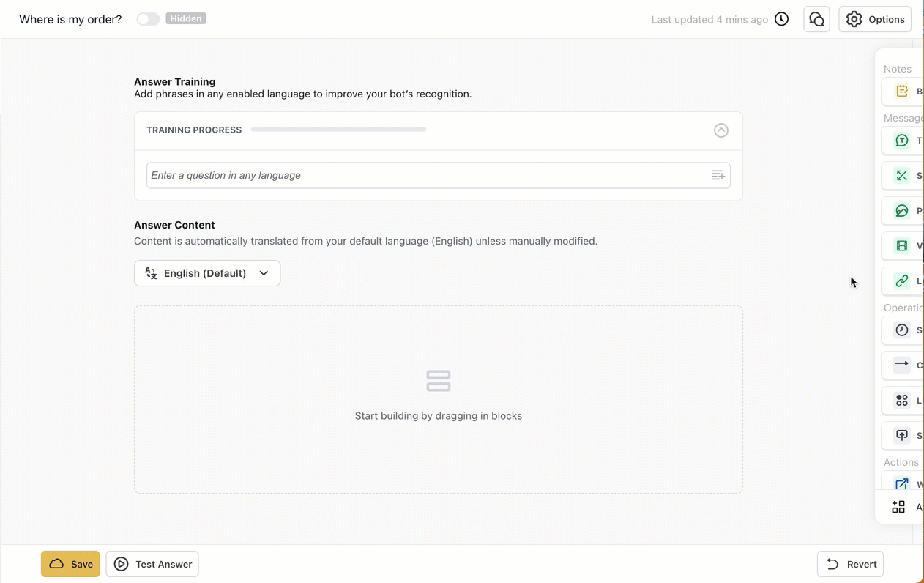Click the Schedule clock block under Operations
The width and height of the screenshot is (924, 583).
pyautogui.click(x=901, y=330)
